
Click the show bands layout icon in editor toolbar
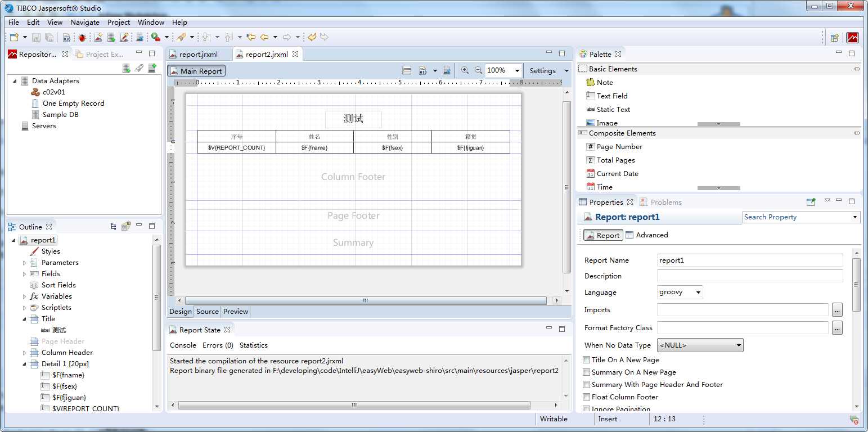click(407, 70)
